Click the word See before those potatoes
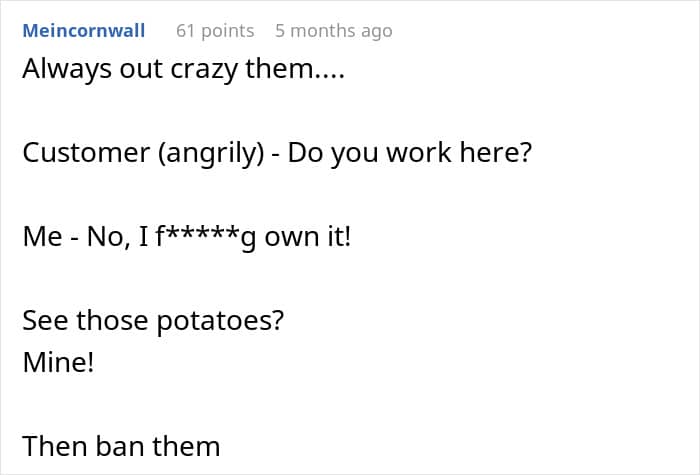This screenshot has width=700, height=475. [46, 321]
